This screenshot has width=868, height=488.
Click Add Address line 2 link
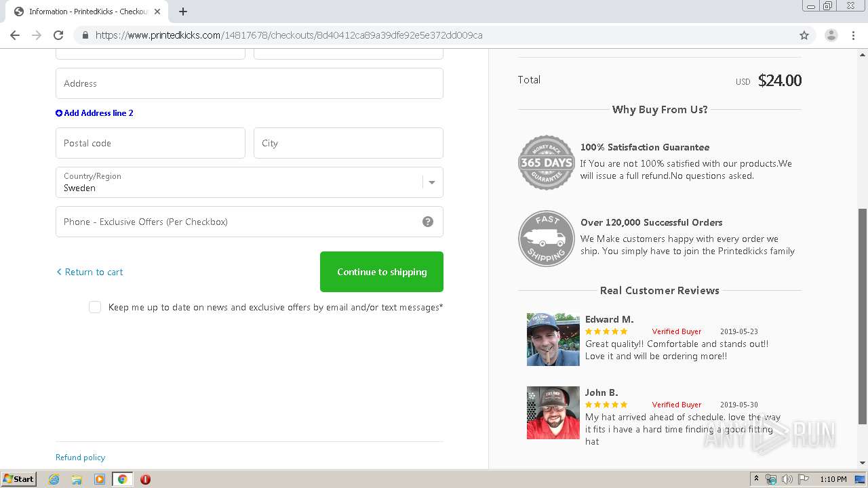point(94,113)
